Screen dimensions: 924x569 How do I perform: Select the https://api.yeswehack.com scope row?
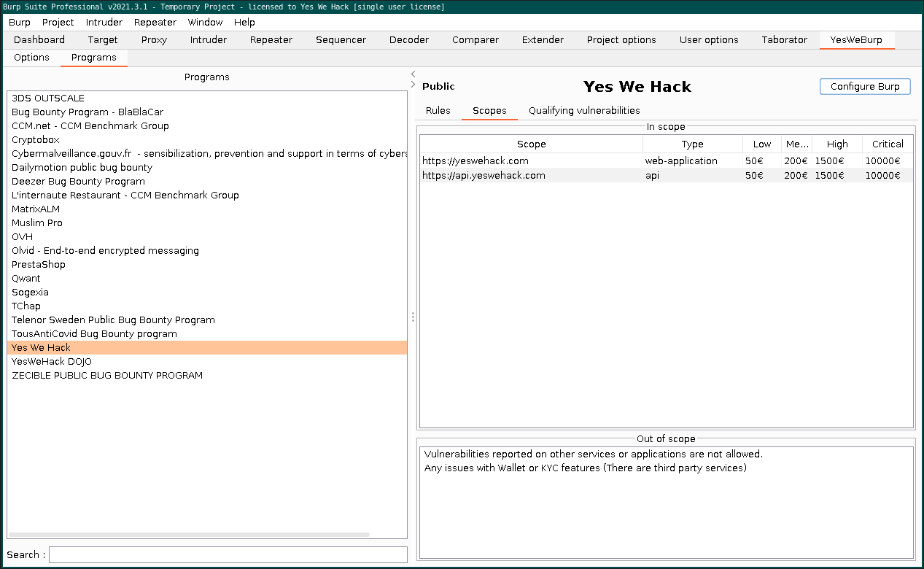[x=667, y=175]
